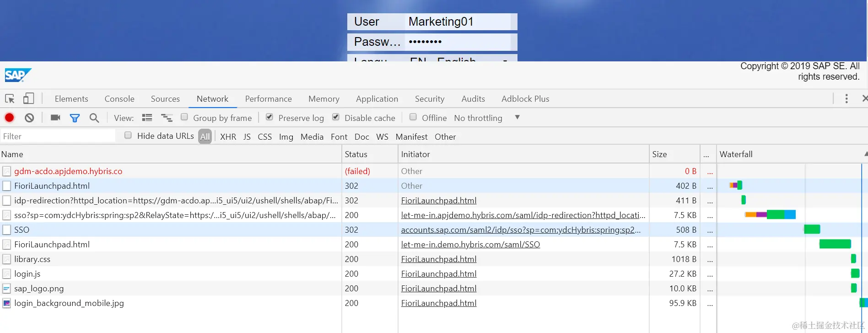Open the let-me-in.apjdemo.hybris.com initiator link
Viewport: 868px width, 333px height.
[x=523, y=215]
